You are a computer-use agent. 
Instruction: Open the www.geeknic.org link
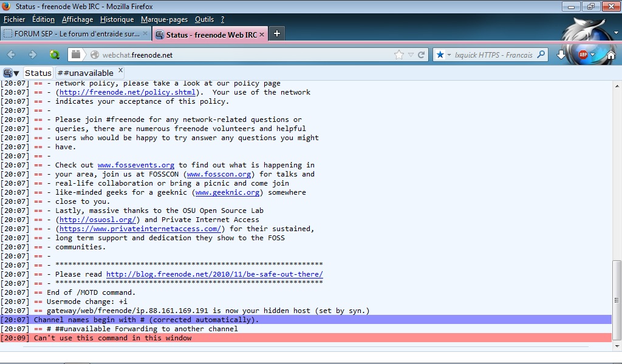pyautogui.click(x=227, y=192)
